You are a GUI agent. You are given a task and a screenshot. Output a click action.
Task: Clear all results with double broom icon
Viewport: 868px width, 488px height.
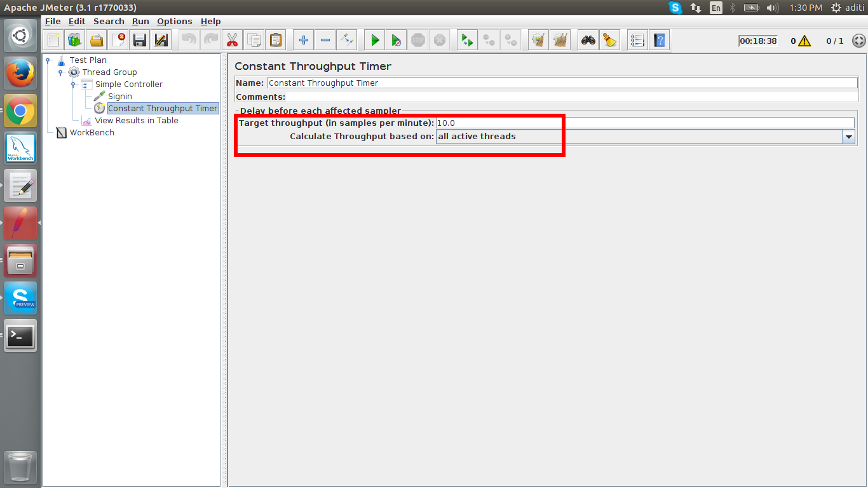coord(560,41)
